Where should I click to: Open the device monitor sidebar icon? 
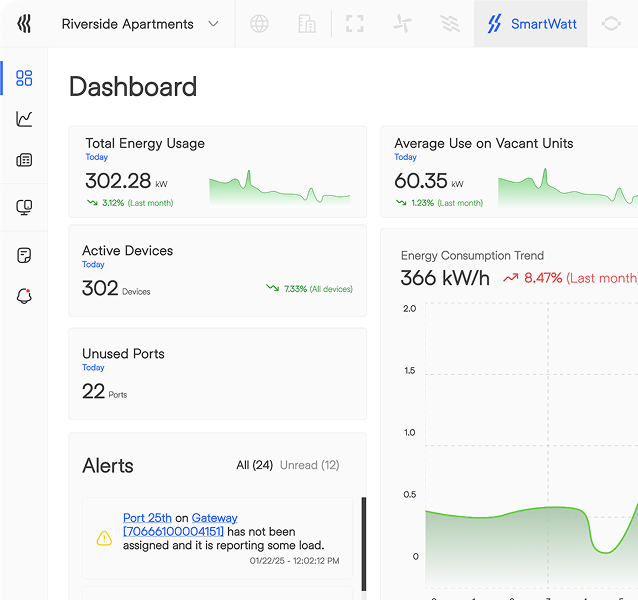24,207
